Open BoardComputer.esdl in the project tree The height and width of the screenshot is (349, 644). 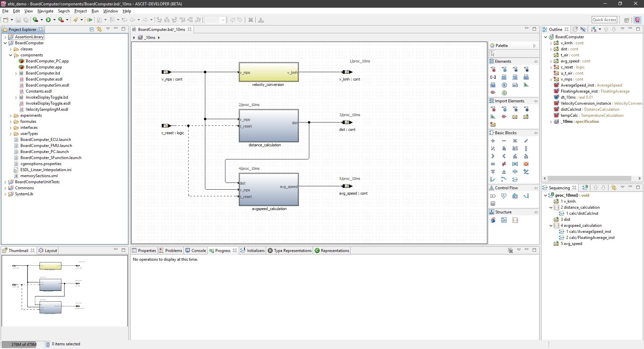44,79
